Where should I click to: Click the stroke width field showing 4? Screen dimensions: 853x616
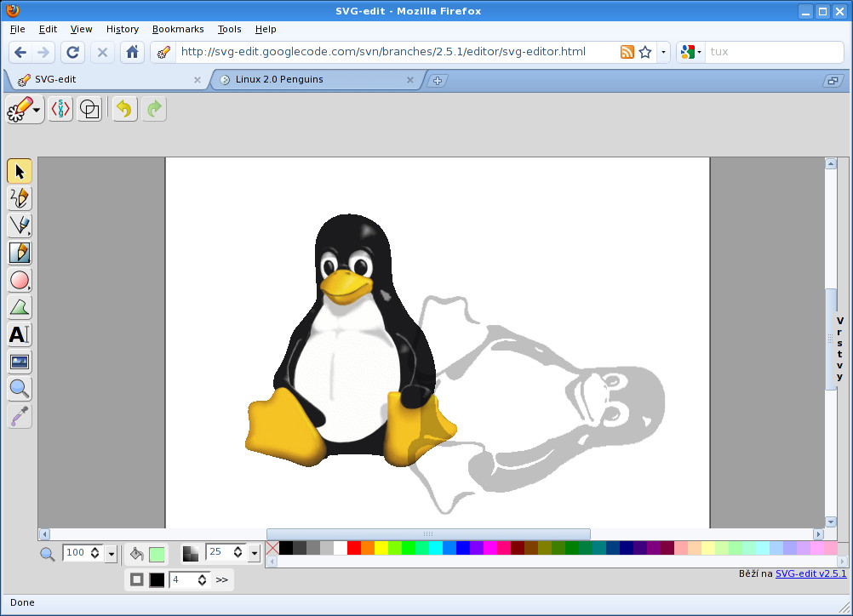click(x=182, y=580)
